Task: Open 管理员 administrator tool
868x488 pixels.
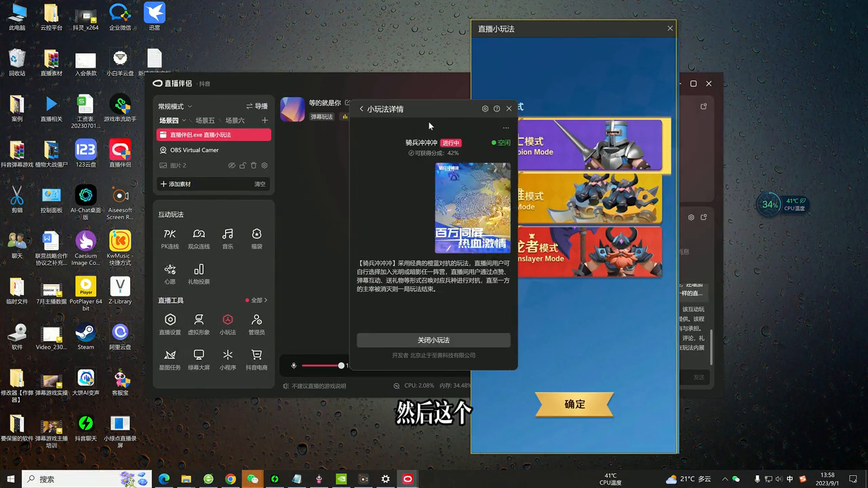Action: tap(256, 324)
